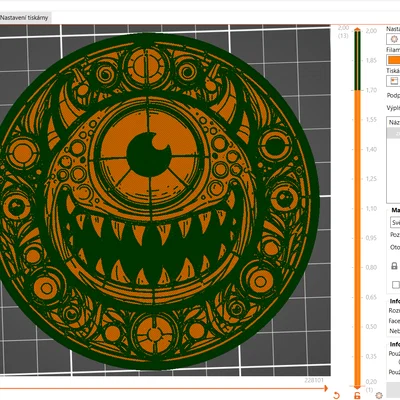Screen dimensions: 400x400
Task: Click the monster's eye pupil in the preview
Action: point(148,154)
